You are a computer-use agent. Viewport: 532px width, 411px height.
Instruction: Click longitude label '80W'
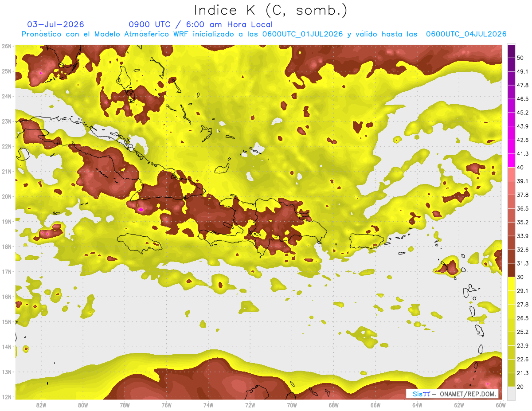tap(83, 405)
